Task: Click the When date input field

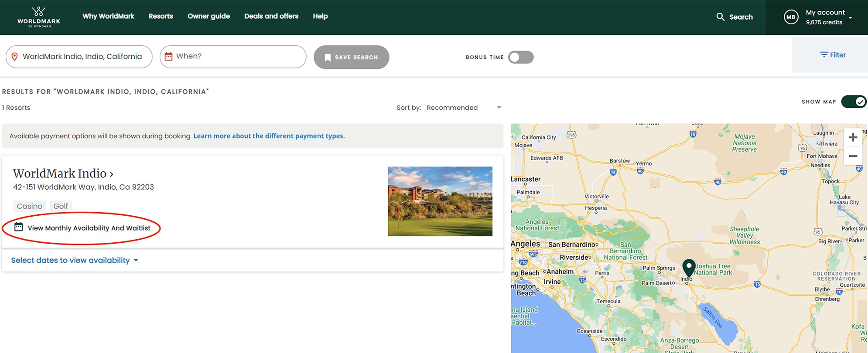Action: click(x=238, y=56)
